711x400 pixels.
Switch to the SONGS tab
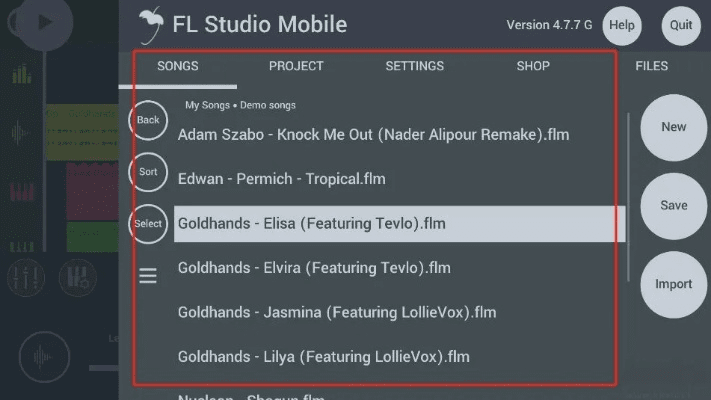[178, 67]
